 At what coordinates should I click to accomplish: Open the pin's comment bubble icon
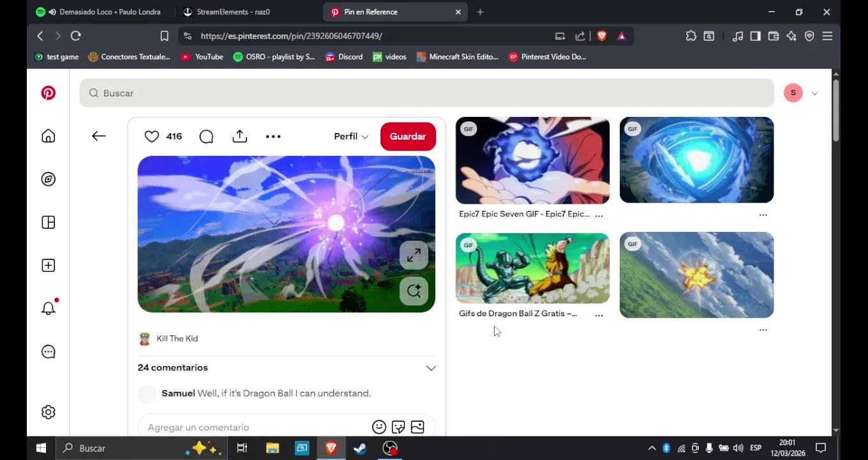(x=206, y=137)
